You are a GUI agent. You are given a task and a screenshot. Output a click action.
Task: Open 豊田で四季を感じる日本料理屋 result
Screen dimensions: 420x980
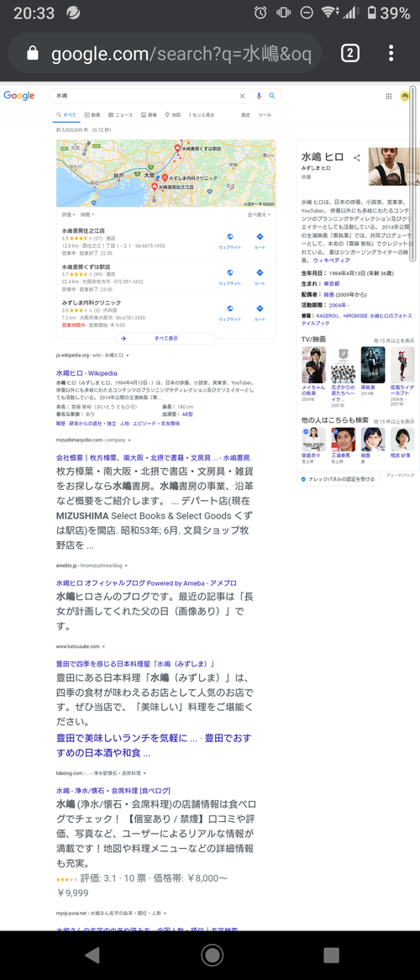click(135, 664)
